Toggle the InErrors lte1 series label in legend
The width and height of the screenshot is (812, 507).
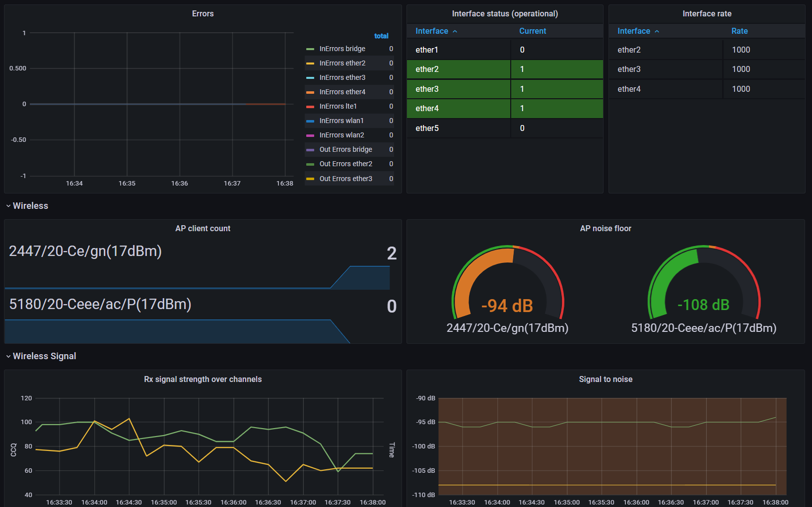[x=338, y=107]
